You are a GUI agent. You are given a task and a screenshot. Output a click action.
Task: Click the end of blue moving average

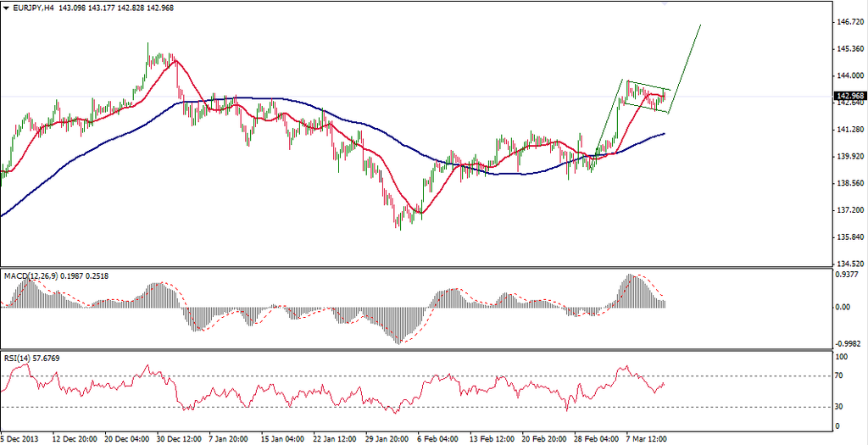point(664,133)
